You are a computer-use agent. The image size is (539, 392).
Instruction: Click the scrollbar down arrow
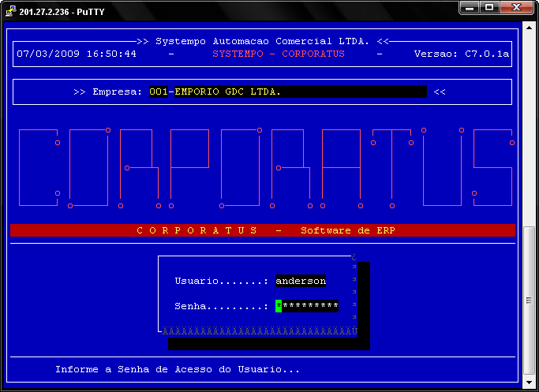point(529,383)
